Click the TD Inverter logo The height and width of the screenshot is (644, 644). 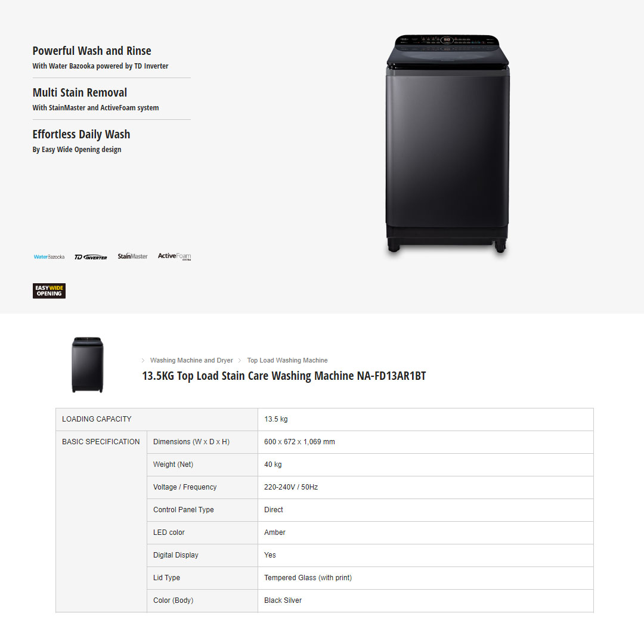point(91,257)
